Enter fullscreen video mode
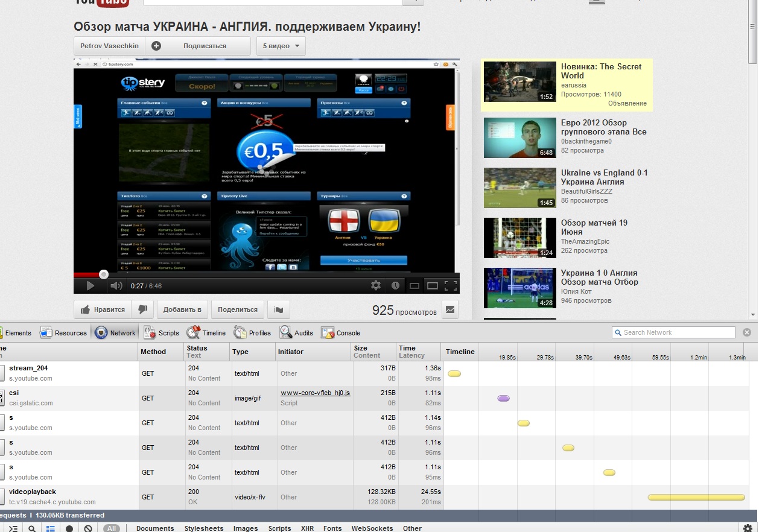Image resolution: width=759 pixels, height=532 pixels. (x=451, y=285)
